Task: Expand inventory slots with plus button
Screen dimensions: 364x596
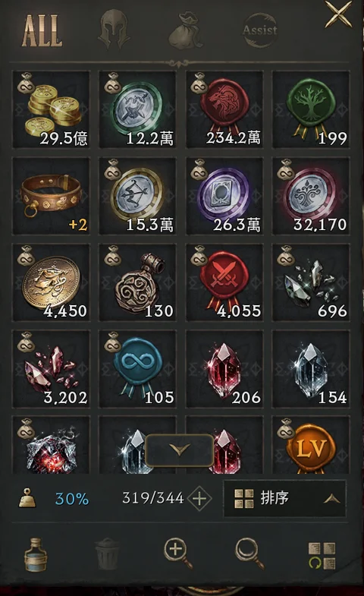Action: click(x=199, y=498)
